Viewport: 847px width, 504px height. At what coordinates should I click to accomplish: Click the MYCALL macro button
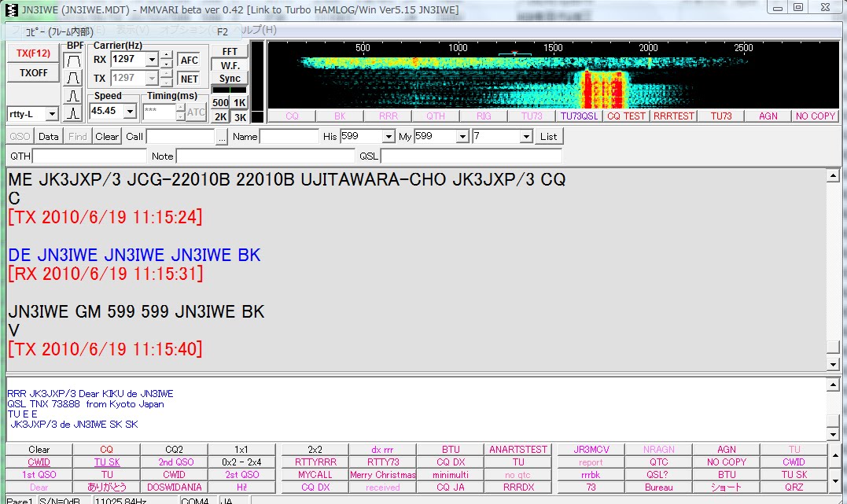[315, 475]
